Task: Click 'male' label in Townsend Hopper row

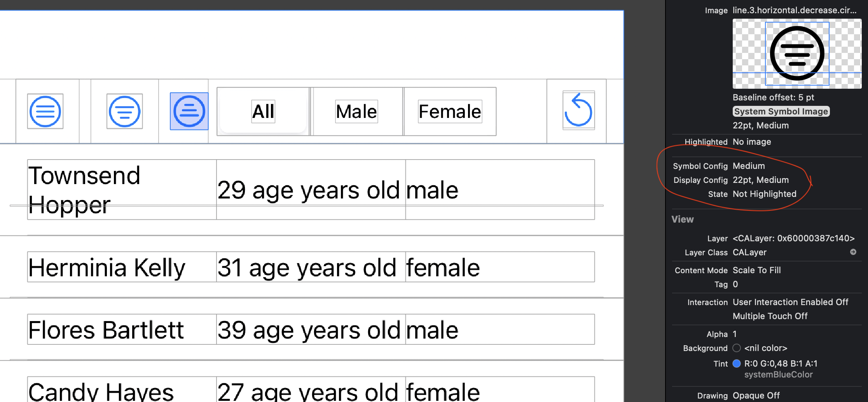Action: tap(432, 190)
